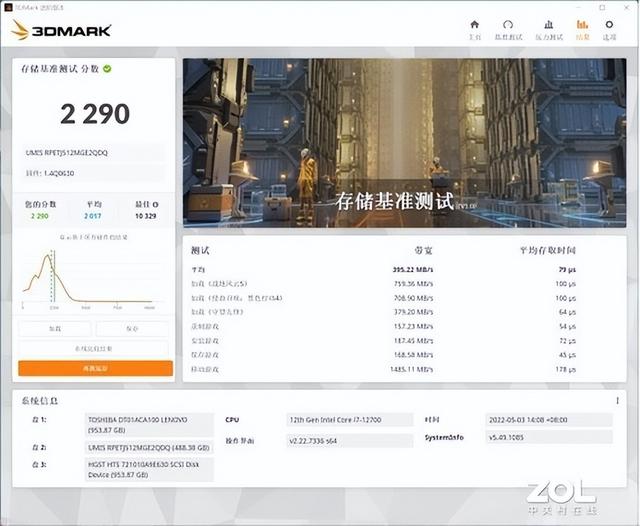Click the 759.36 MB/s bandwidth value
This screenshot has width=640, height=526.
tap(413, 284)
